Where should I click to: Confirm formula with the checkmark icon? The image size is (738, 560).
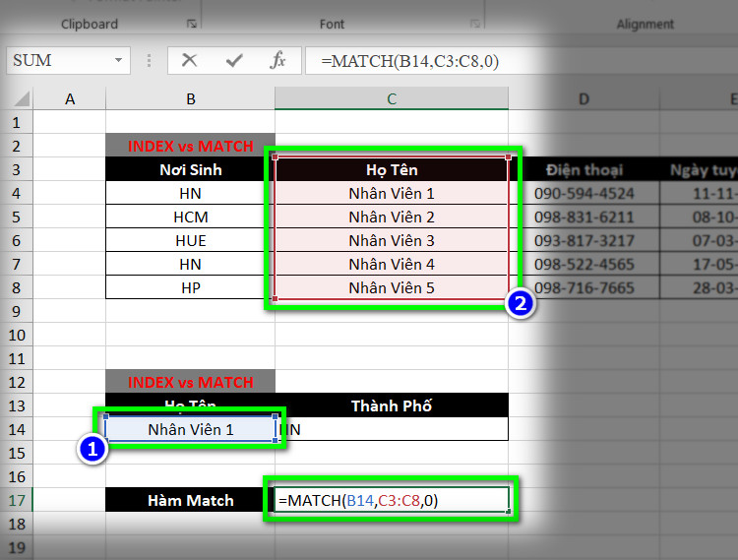click(234, 60)
